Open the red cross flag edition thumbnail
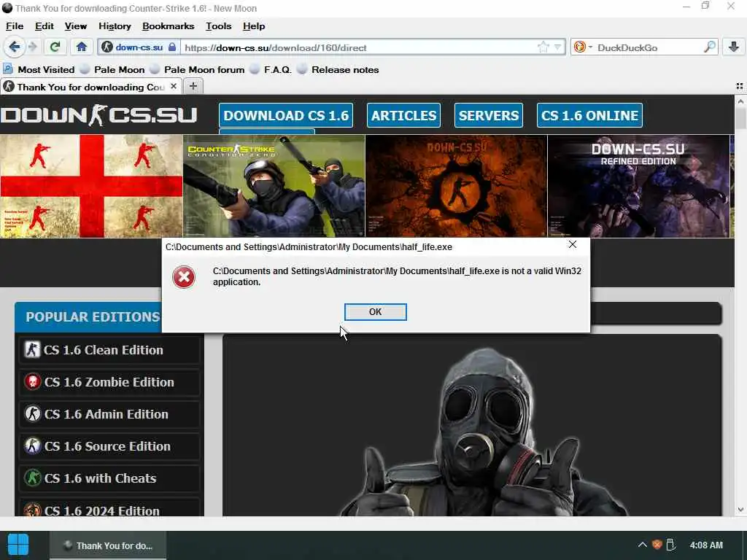This screenshot has width=747, height=560. pyautogui.click(x=91, y=186)
